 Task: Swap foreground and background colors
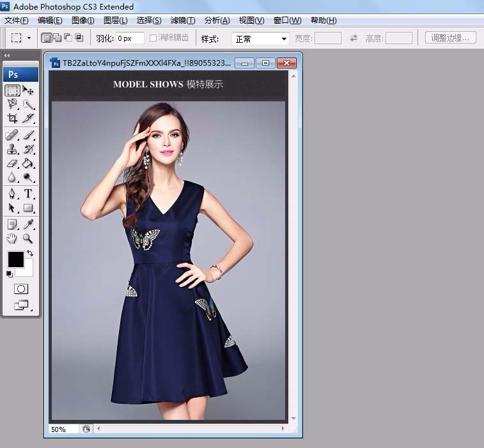[30, 254]
